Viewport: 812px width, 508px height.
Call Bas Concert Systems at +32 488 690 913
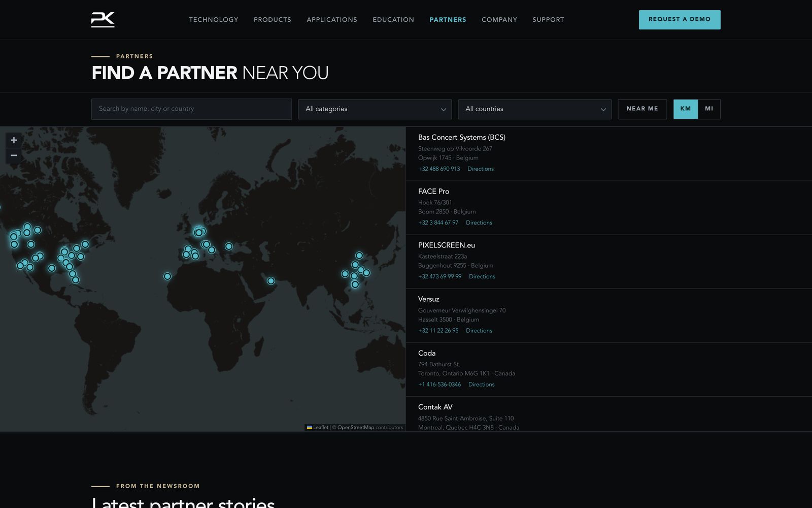439,169
